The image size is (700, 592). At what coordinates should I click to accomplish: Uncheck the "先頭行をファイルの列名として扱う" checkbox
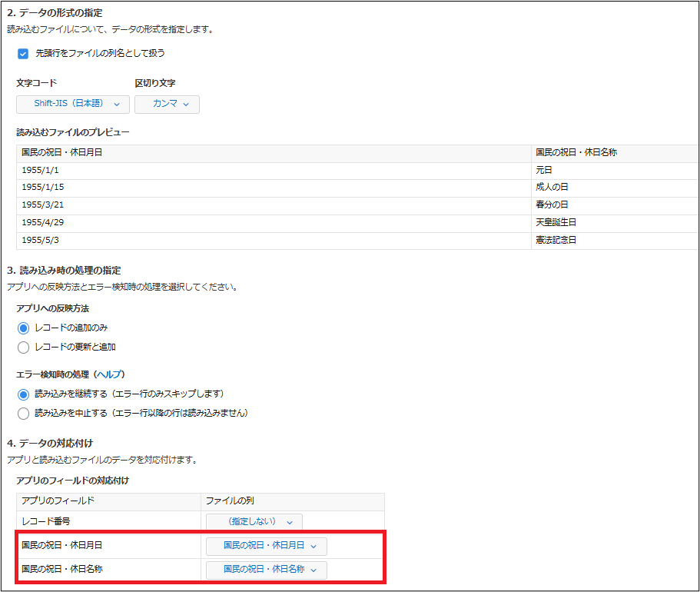click(x=22, y=54)
